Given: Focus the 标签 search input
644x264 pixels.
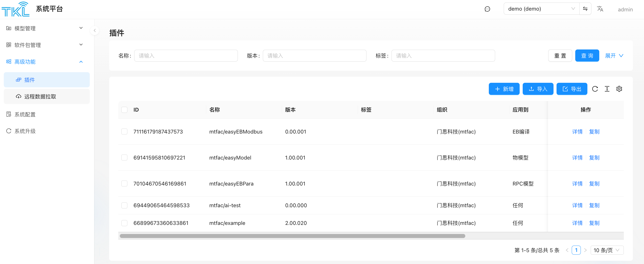Looking at the screenshot, I should click(443, 56).
